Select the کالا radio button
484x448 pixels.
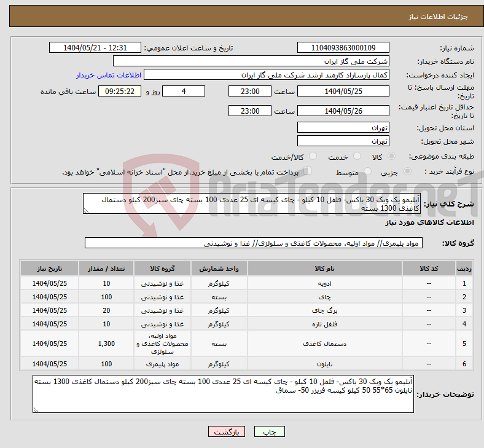[392, 157]
